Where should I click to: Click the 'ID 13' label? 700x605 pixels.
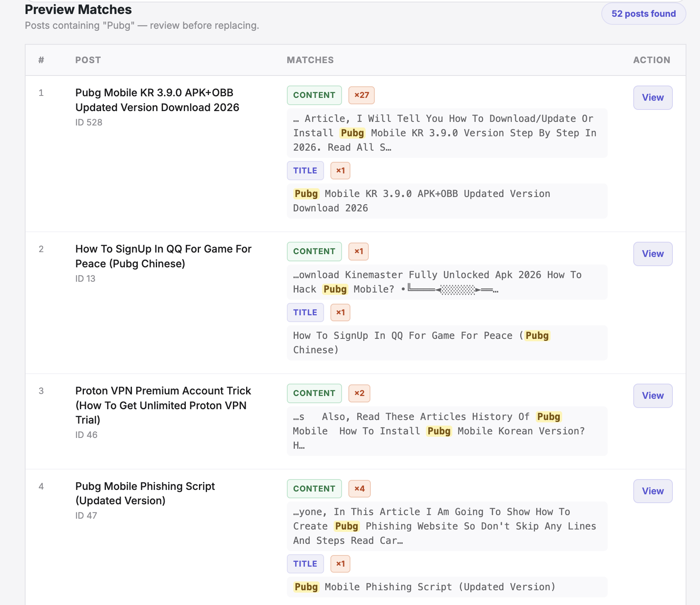85,279
